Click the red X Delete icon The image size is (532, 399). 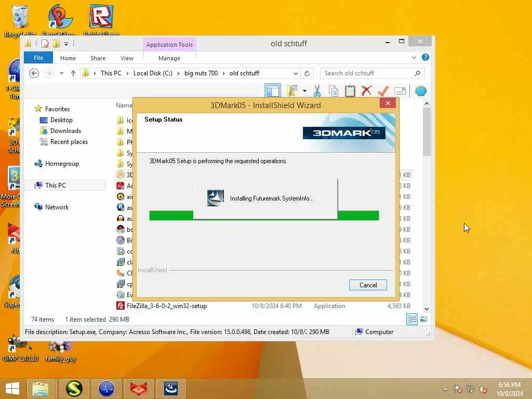point(366,90)
